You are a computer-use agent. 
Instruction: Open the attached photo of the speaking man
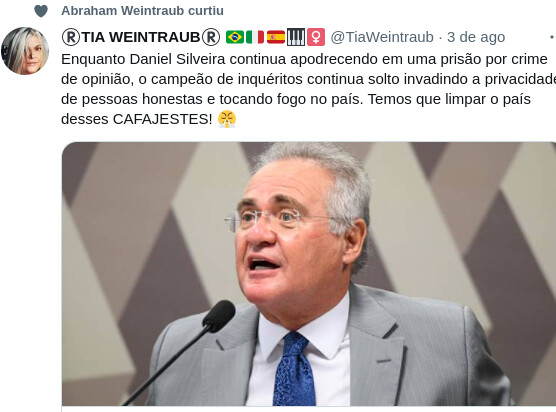click(309, 274)
